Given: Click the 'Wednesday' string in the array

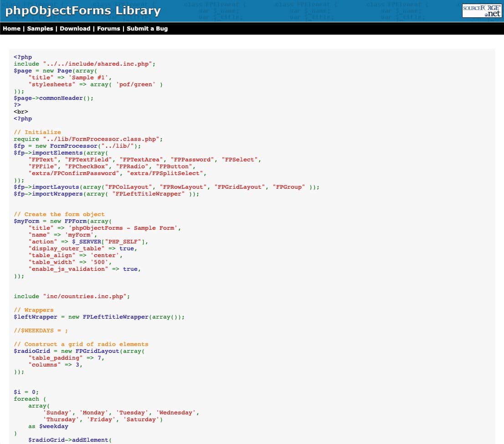Looking at the screenshot, I should [177, 413].
